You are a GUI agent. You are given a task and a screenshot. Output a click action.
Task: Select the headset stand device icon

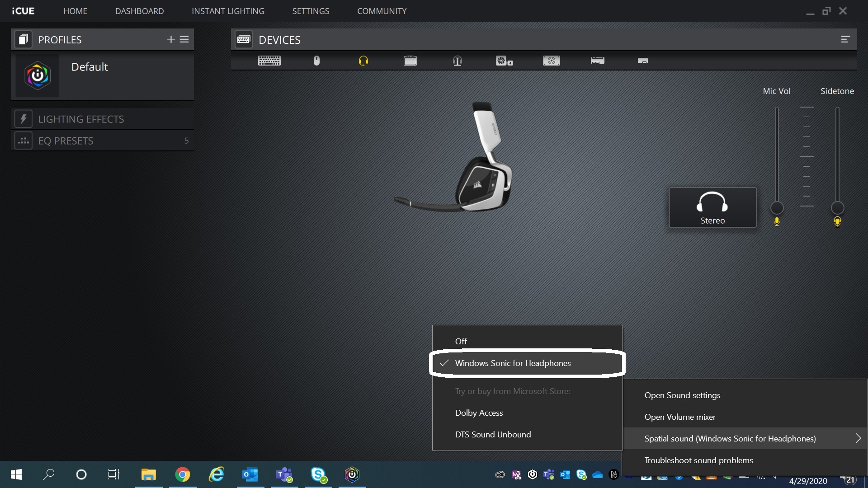click(x=458, y=61)
